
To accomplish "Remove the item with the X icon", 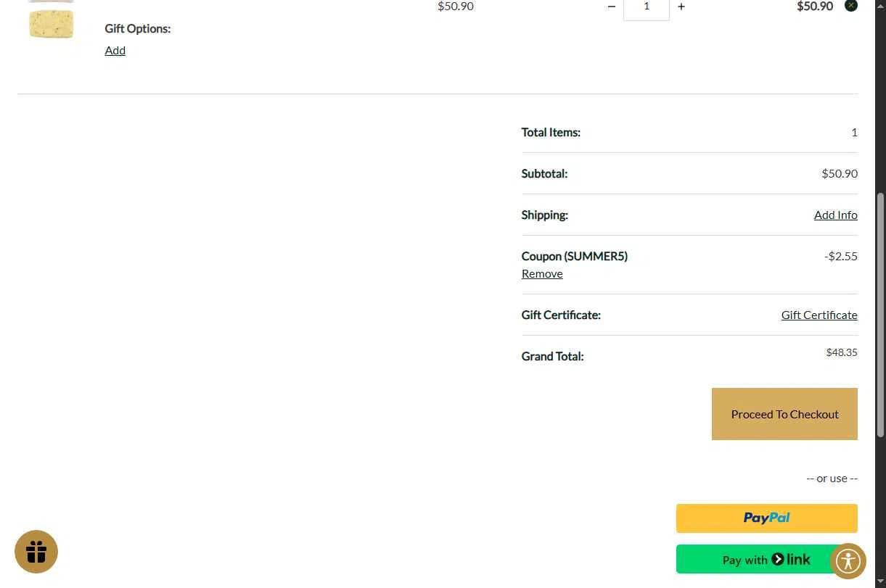I will coord(851,5).
